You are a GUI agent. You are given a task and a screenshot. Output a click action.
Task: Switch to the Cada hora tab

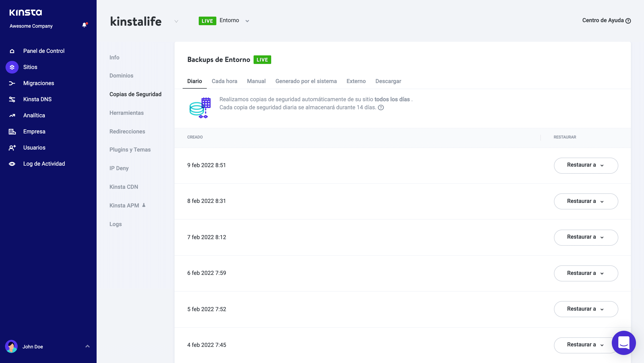coord(224,81)
